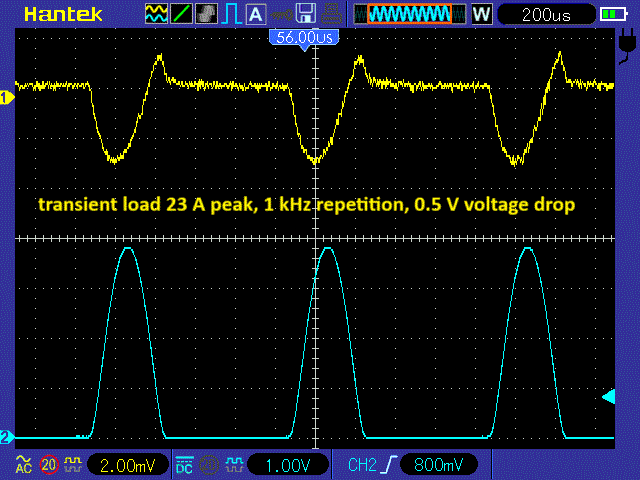
Task: Click the waveform memory overview bar
Action: coord(410,14)
